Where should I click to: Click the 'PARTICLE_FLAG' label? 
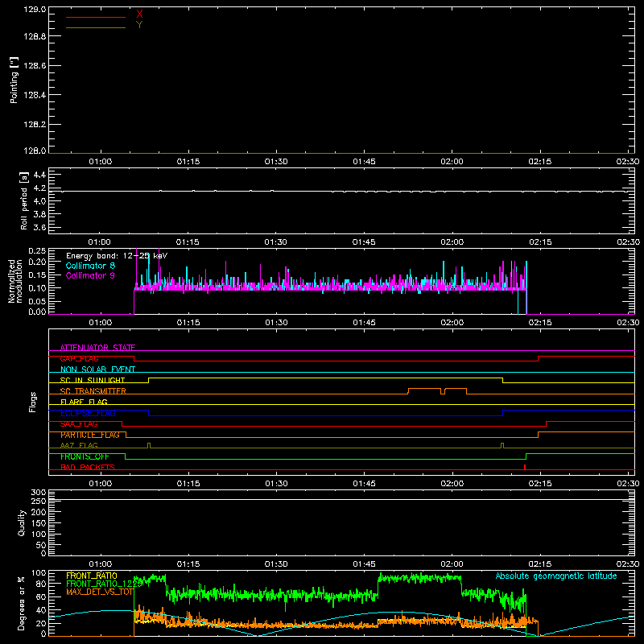(90, 435)
